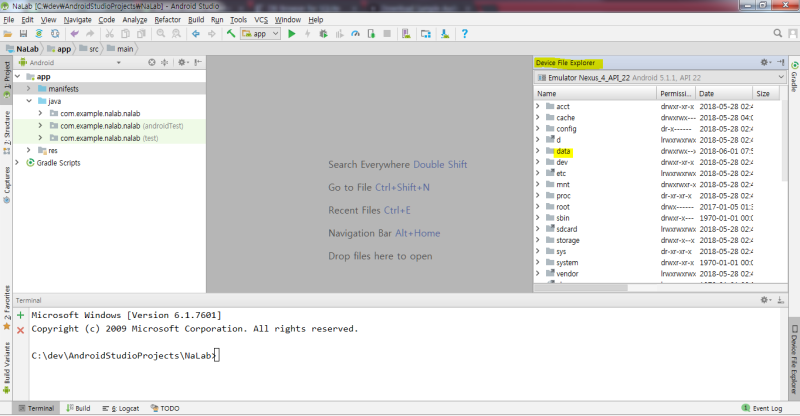Expand the system folder in Device File Explorer

point(538,262)
